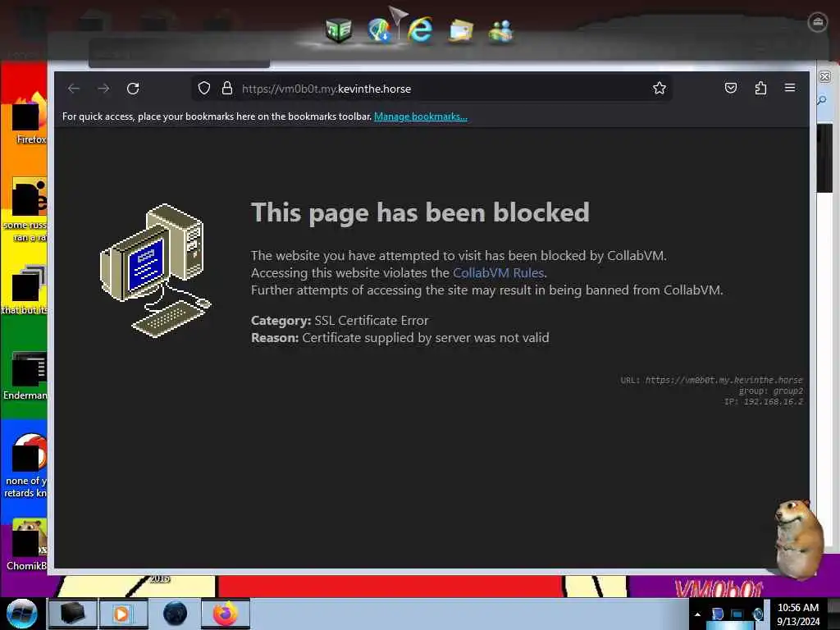Open the 'that but its' desktop icon
840x630 pixels.
25,290
